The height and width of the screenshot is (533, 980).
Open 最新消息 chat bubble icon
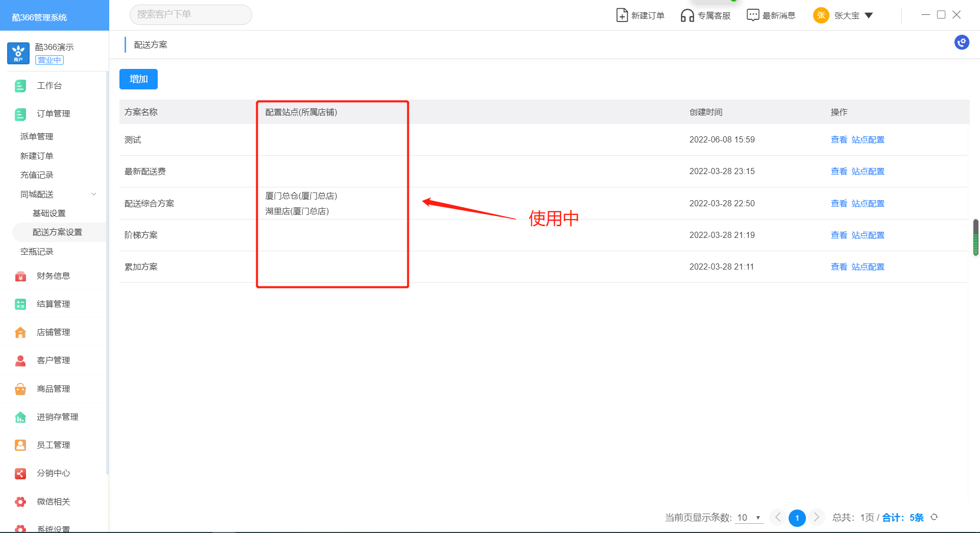(752, 15)
